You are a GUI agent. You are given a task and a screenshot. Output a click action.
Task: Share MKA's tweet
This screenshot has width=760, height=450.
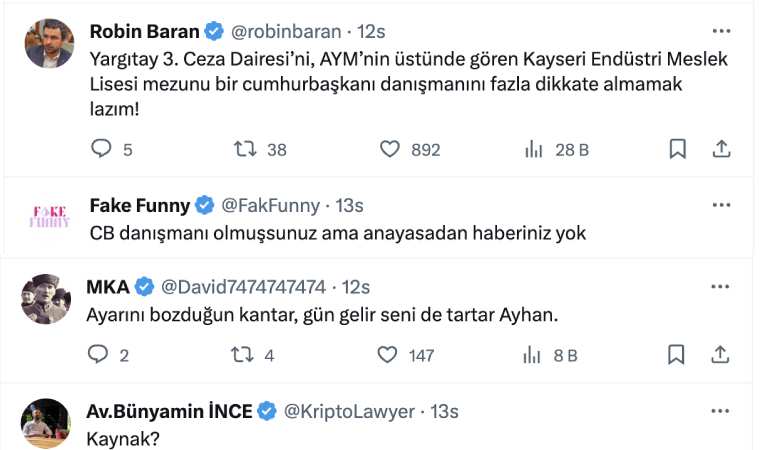721,354
